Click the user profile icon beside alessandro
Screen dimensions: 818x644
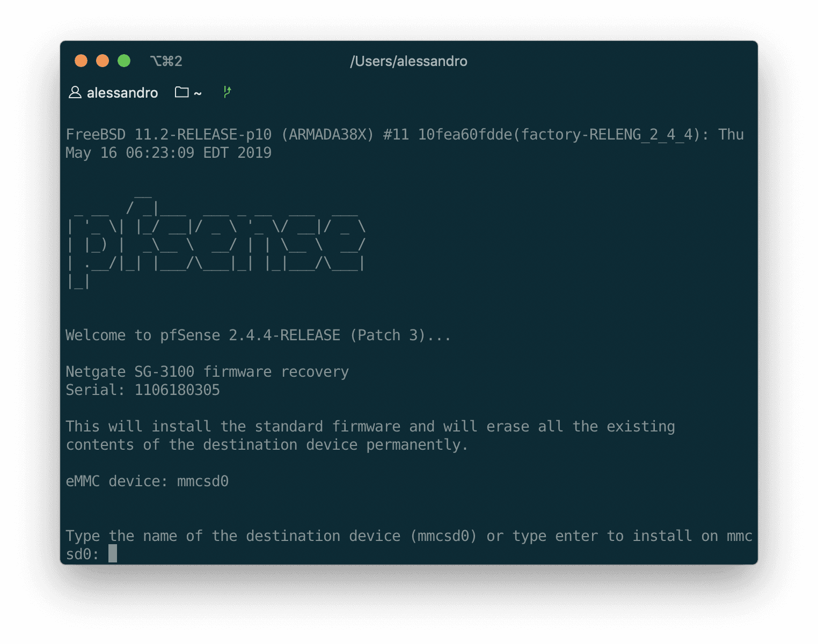click(x=75, y=92)
